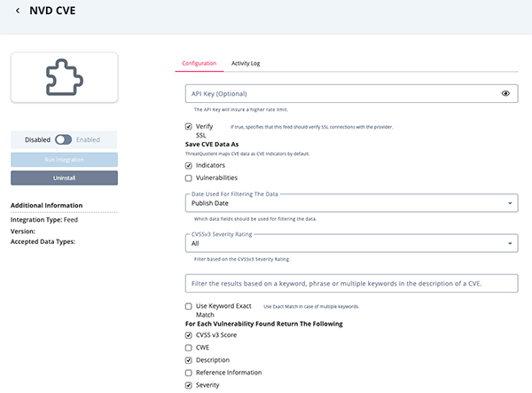Uncheck the Description checkbox
The width and height of the screenshot is (532, 393).
[188, 360]
